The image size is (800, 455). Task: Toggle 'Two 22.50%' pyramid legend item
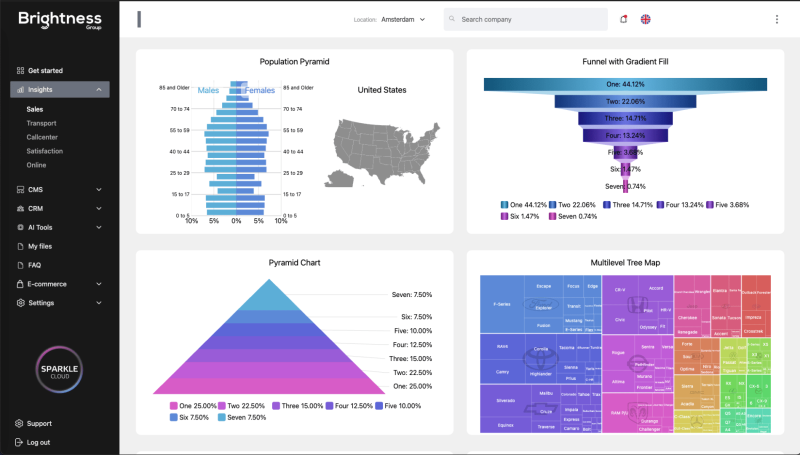241,406
